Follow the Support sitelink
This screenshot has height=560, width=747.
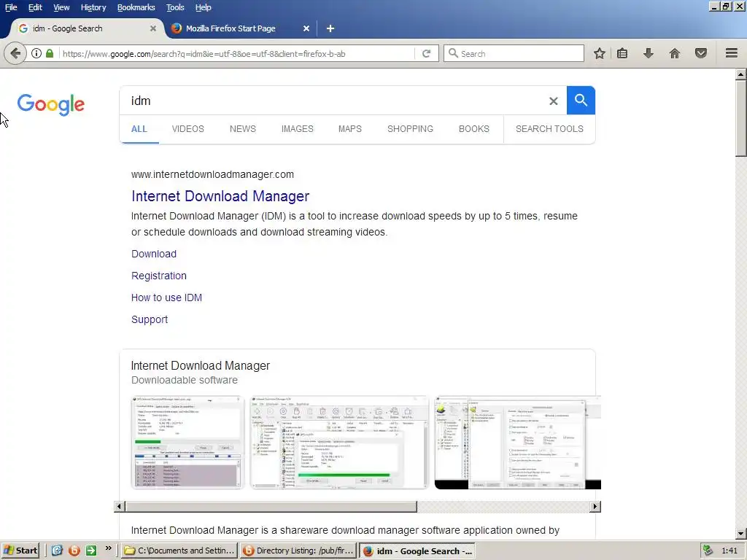(150, 319)
